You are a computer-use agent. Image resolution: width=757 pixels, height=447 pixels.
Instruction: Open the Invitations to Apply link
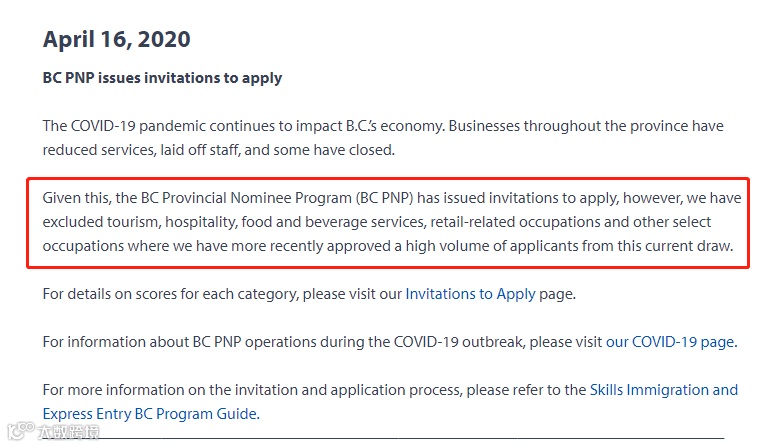coord(470,294)
